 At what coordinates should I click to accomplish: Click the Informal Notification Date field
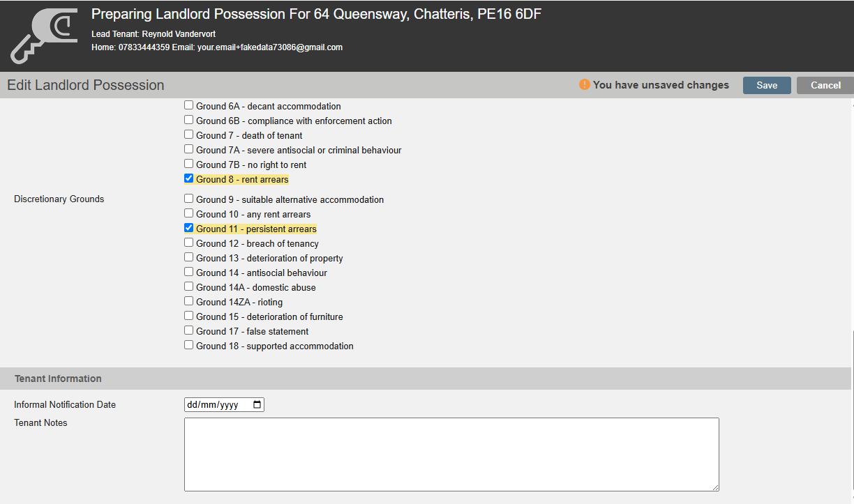pyautogui.click(x=224, y=405)
